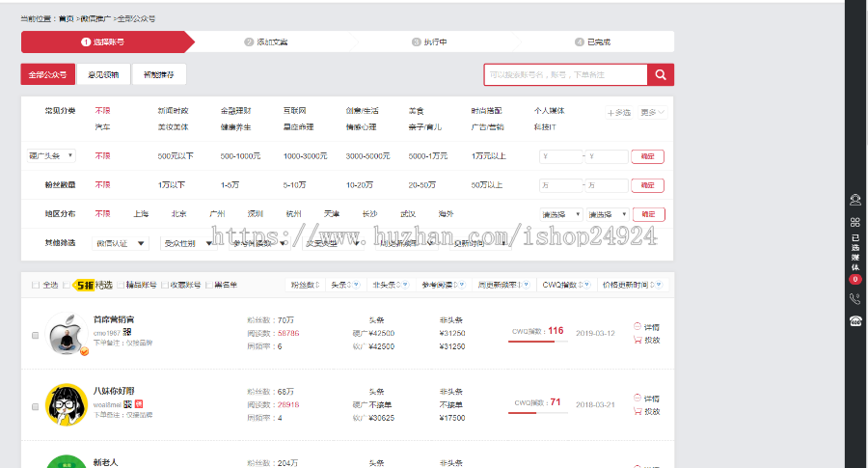
Task: Open the four-squares grid icon in sidebar
Action: pos(855,222)
